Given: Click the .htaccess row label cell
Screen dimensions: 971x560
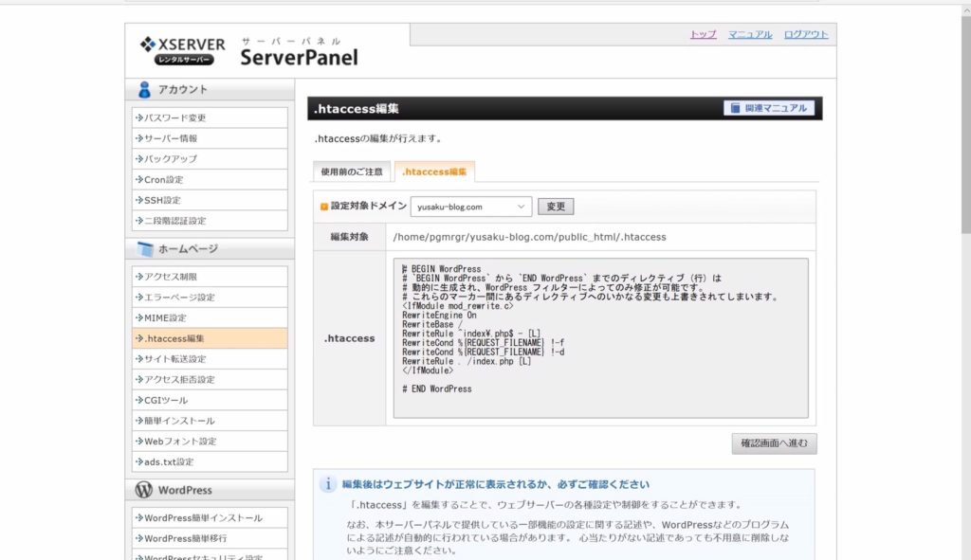Looking at the screenshot, I should pos(349,338).
